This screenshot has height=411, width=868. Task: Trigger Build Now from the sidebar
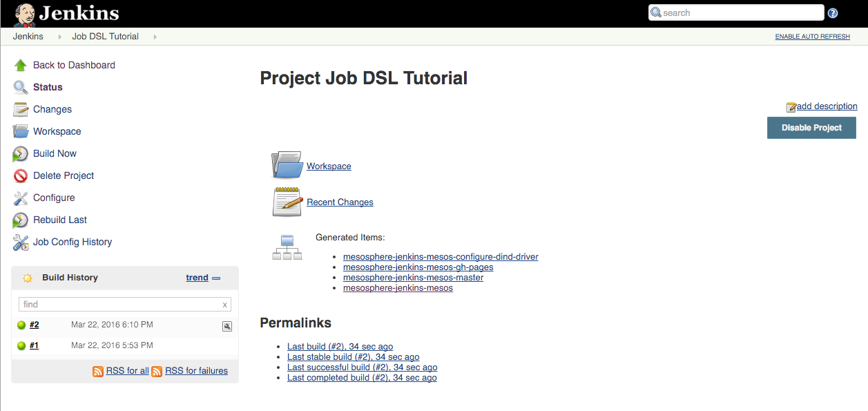click(x=55, y=153)
